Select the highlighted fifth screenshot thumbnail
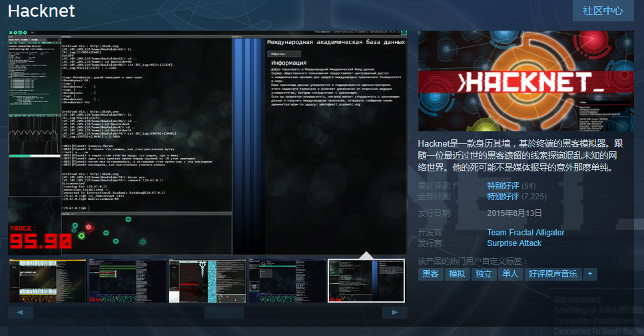The height and width of the screenshot is (336, 644). 366,281
